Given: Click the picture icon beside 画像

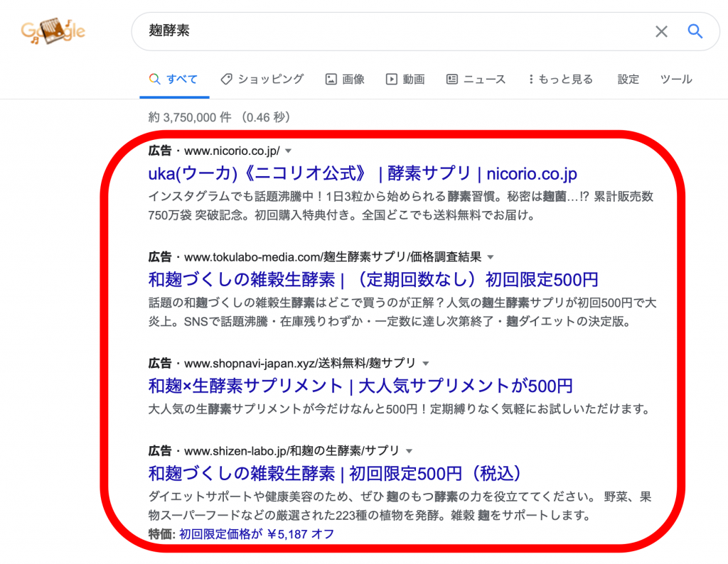Looking at the screenshot, I should point(331,80).
